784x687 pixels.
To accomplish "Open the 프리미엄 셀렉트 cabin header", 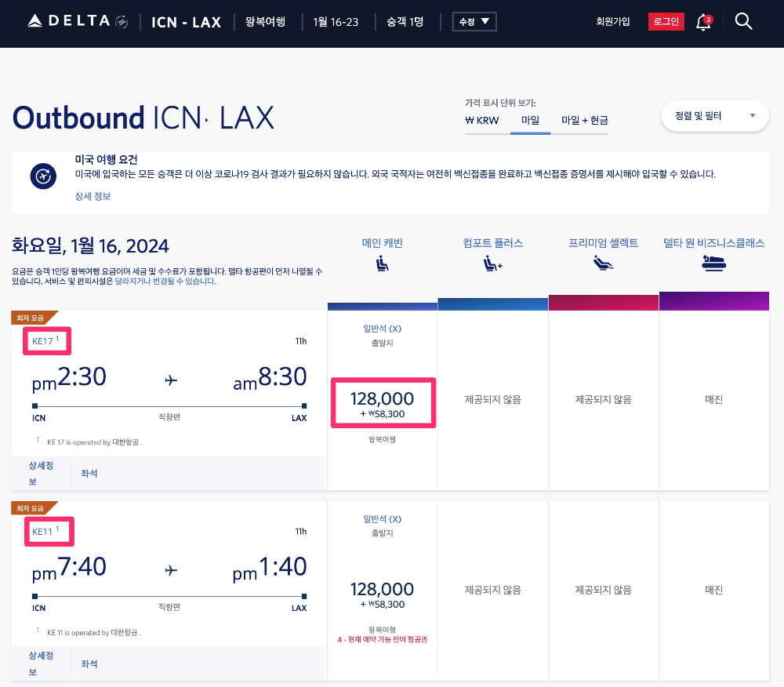I will pyautogui.click(x=603, y=243).
